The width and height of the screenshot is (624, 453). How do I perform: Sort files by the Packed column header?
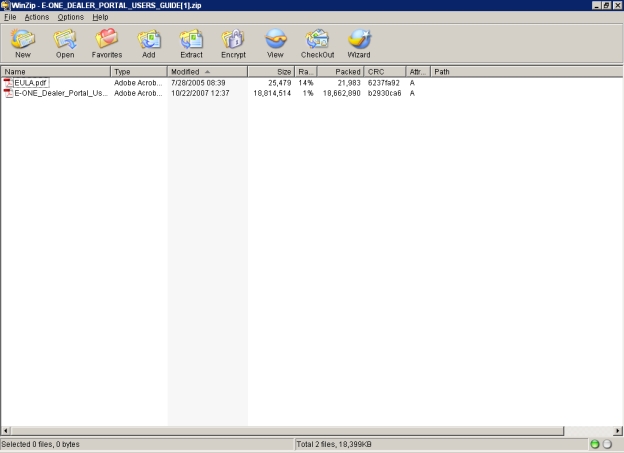tap(341, 72)
